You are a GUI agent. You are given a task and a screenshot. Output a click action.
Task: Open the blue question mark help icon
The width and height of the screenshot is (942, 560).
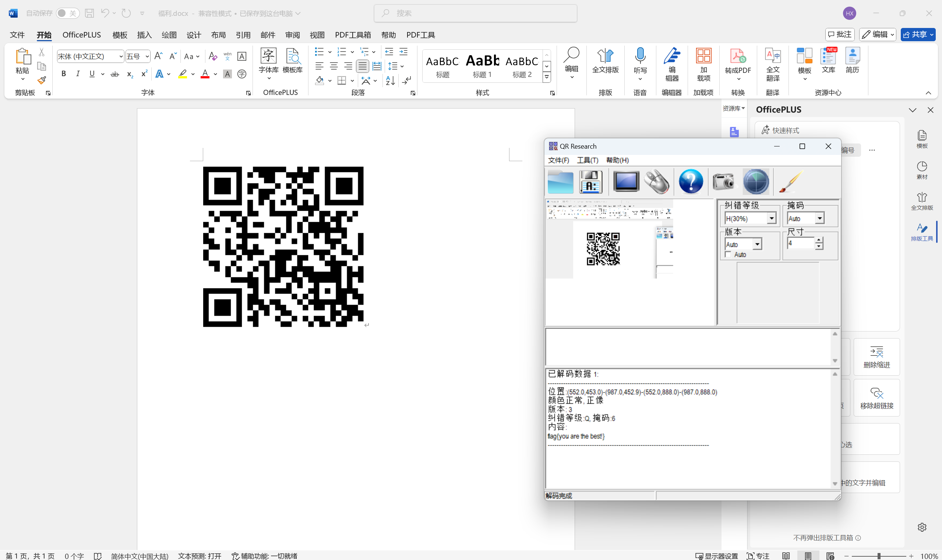(691, 182)
